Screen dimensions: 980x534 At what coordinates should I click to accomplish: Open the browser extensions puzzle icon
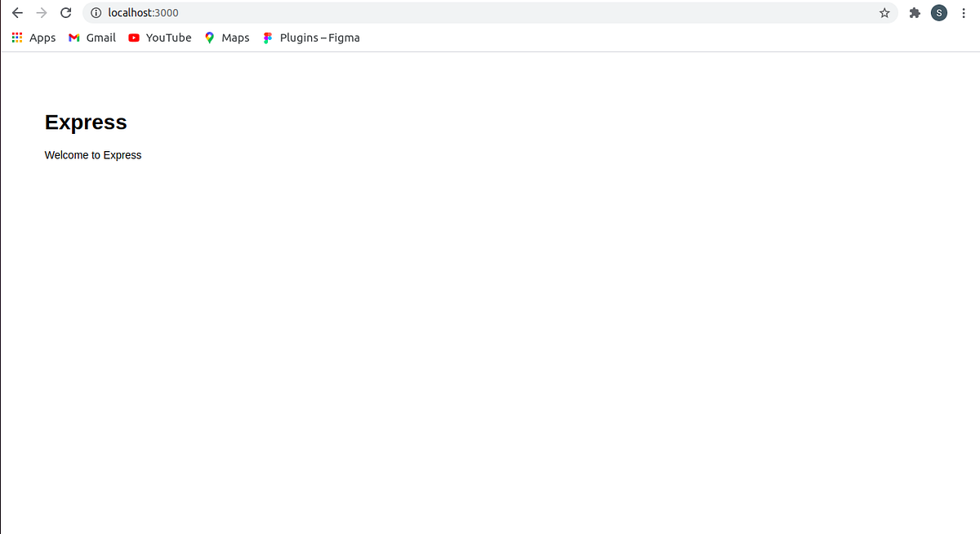coord(914,12)
